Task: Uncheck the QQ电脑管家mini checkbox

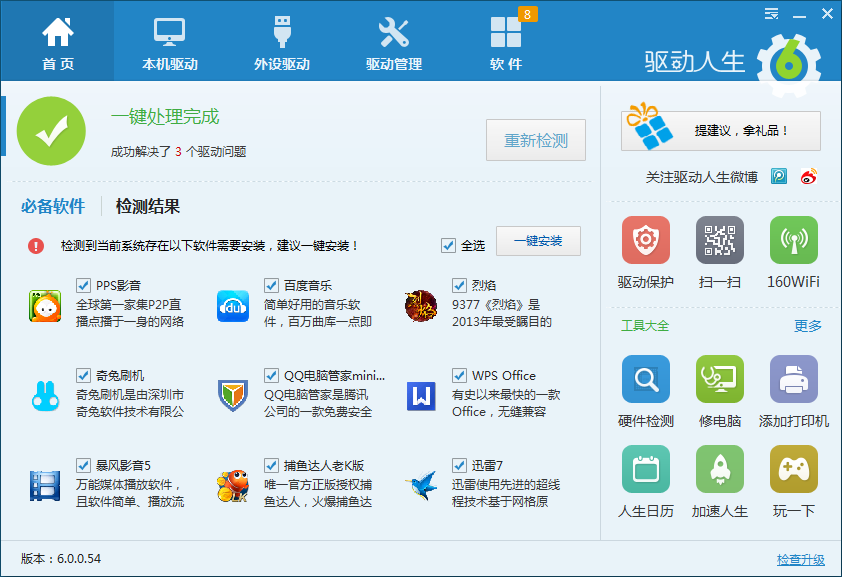Action: pos(271,375)
